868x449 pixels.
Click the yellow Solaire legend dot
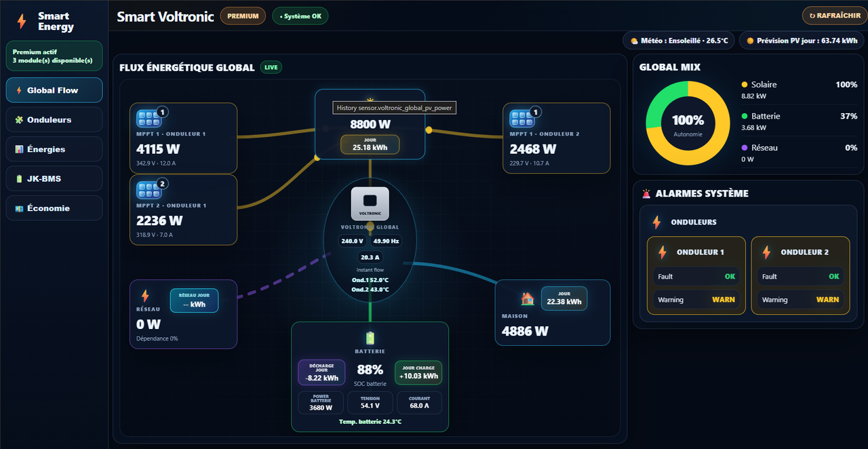click(745, 85)
